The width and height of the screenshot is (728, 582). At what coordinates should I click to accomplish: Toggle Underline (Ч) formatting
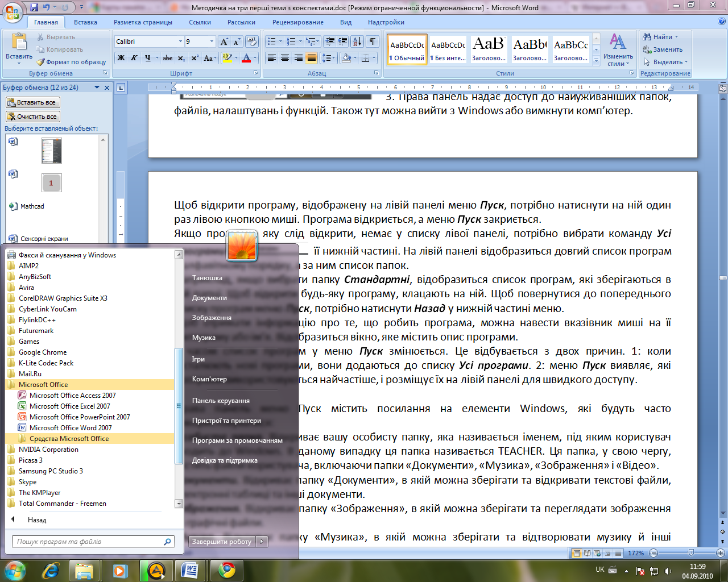(148, 58)
